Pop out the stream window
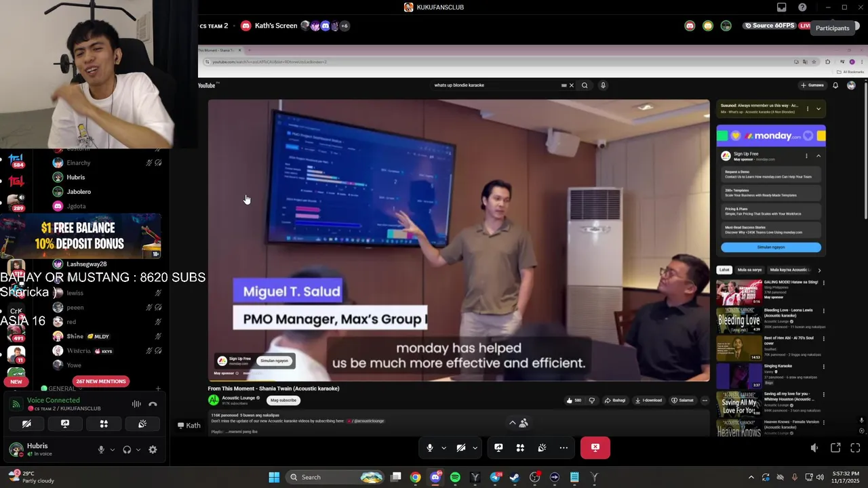This screenshot has height=488, width=868. pos(835,448)
